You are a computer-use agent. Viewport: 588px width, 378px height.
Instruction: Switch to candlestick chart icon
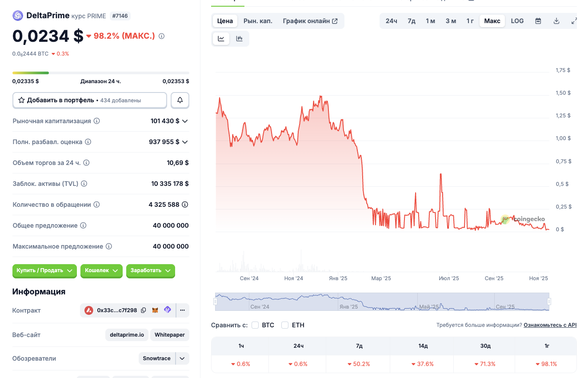pos(239,39)
